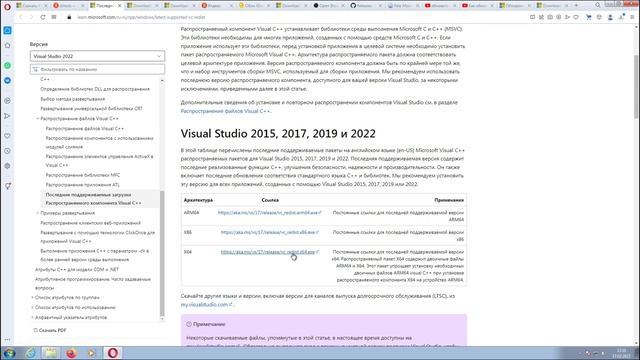The image size is (640, 360).
Task: Take a snapshot with the camera icon
Action: 550,17
